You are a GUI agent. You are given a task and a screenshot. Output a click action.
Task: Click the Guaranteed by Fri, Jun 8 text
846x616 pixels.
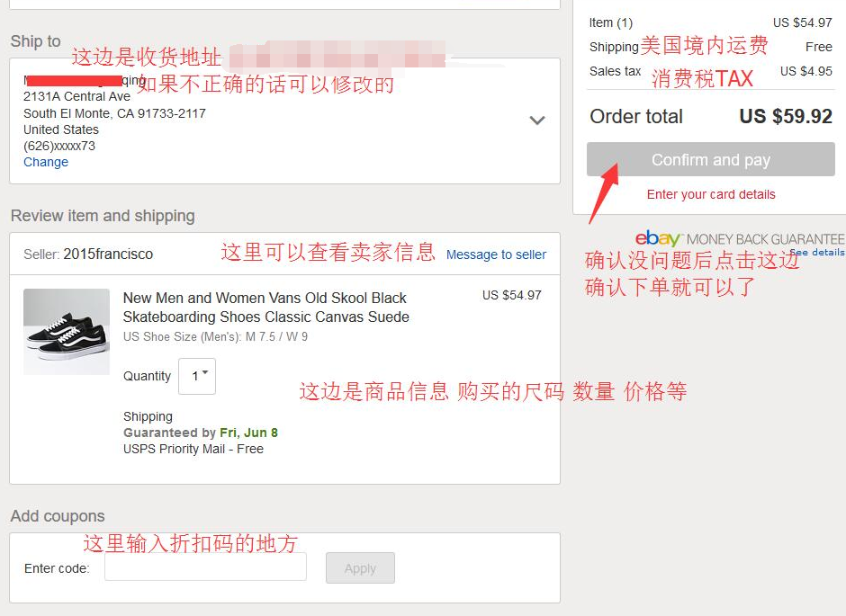click(x=201, y=433)
